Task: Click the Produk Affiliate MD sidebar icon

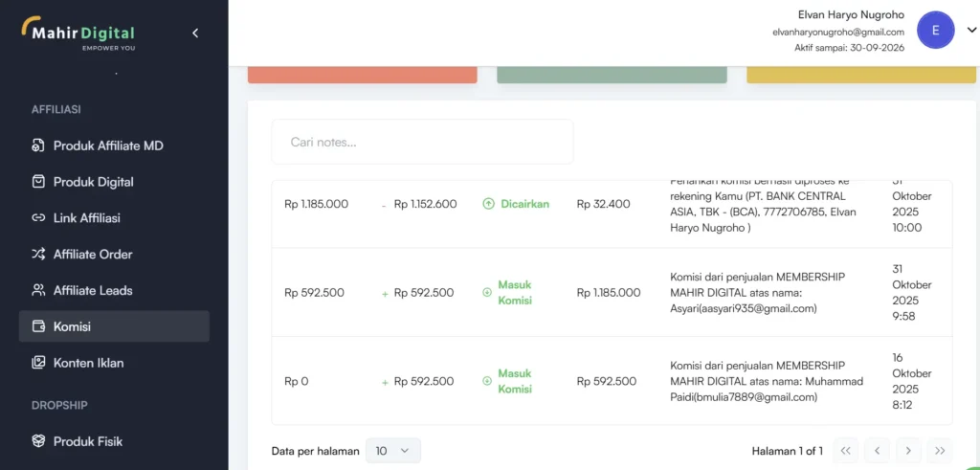Action: [38, 145]
